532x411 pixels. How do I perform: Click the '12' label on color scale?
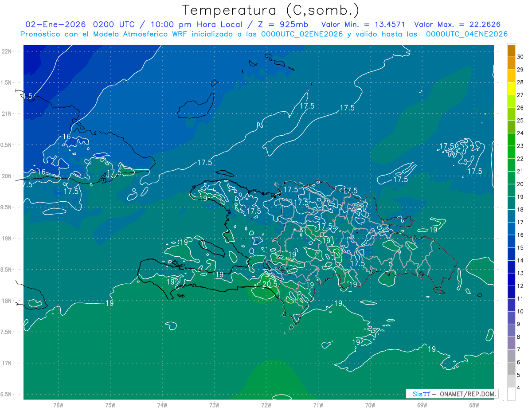(x=520, y=286)
